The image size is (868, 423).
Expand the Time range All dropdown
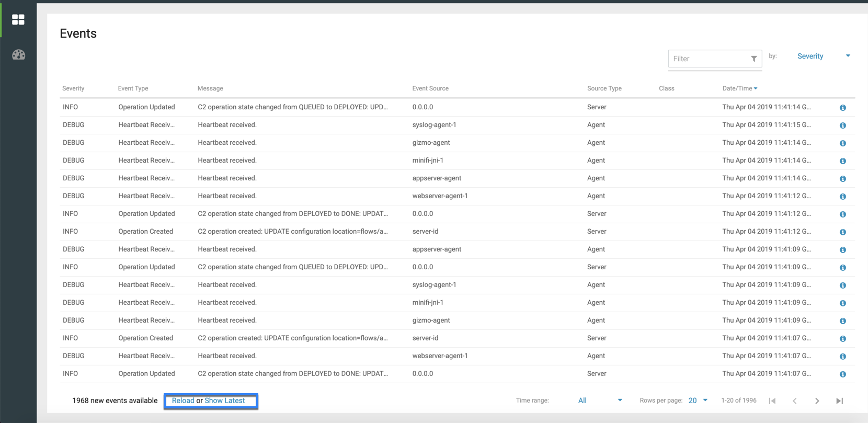click(599, 401)
